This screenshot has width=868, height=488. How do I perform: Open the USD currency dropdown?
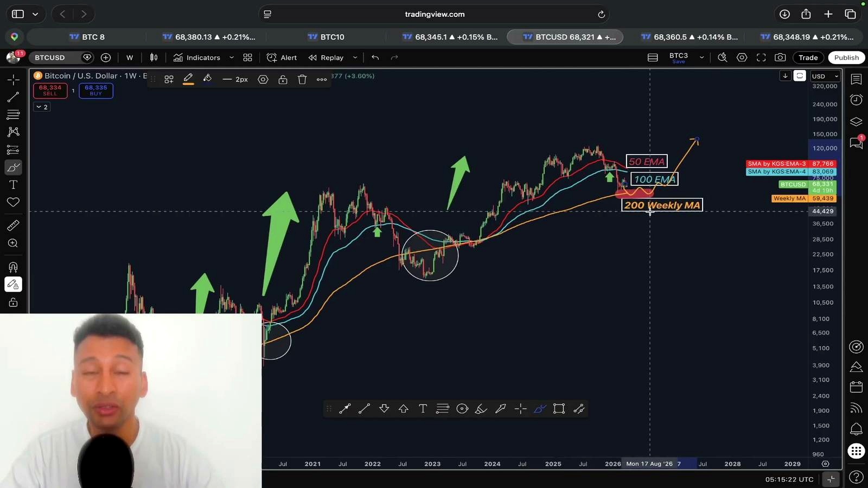coord(825,76)
